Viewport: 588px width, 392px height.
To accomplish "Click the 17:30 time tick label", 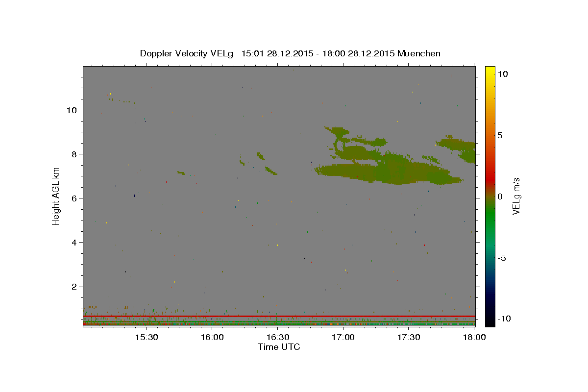I will [408, 338].
